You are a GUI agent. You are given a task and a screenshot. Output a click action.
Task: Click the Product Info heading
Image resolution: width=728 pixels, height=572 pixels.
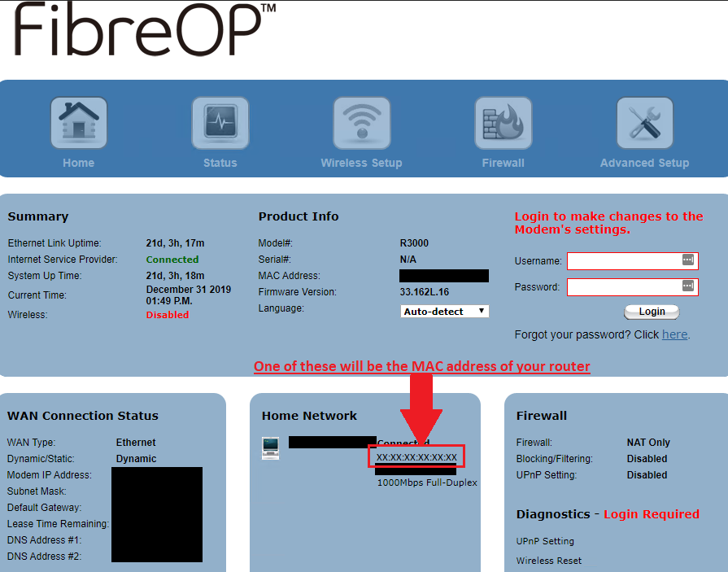tap(299, 216)
